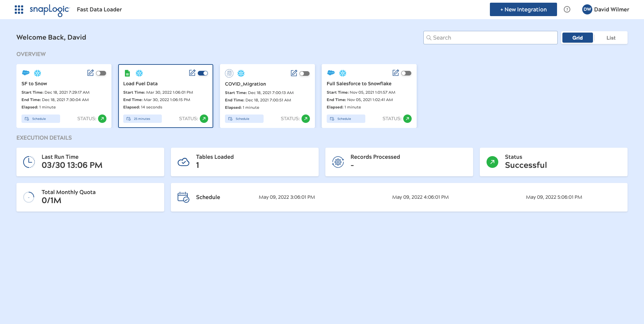The height and width of the screenshot is (324, 644).
Task: Click the 03/30 13:06 PM last run value
Action: tap(72, 165)
